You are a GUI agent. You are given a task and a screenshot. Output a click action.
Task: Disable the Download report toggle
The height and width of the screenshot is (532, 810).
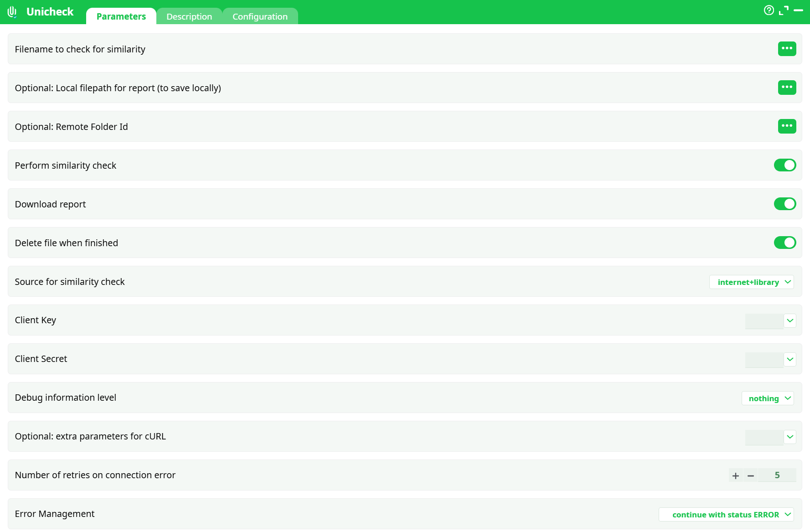point(784,204)
